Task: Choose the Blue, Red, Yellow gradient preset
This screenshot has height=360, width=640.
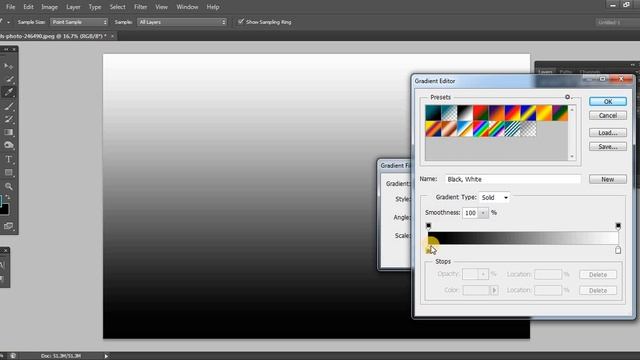Action: pyautogui.click(x=513, y=113)
